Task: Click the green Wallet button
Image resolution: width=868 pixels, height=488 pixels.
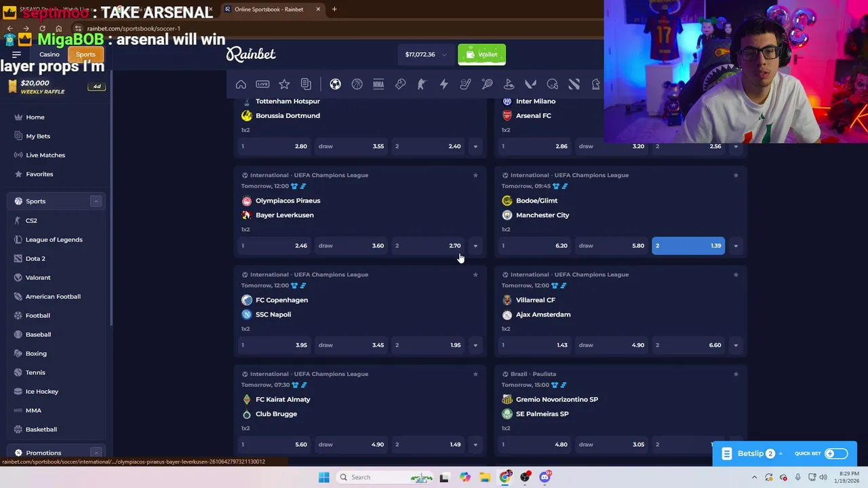Action: click(x=481, y=54)
